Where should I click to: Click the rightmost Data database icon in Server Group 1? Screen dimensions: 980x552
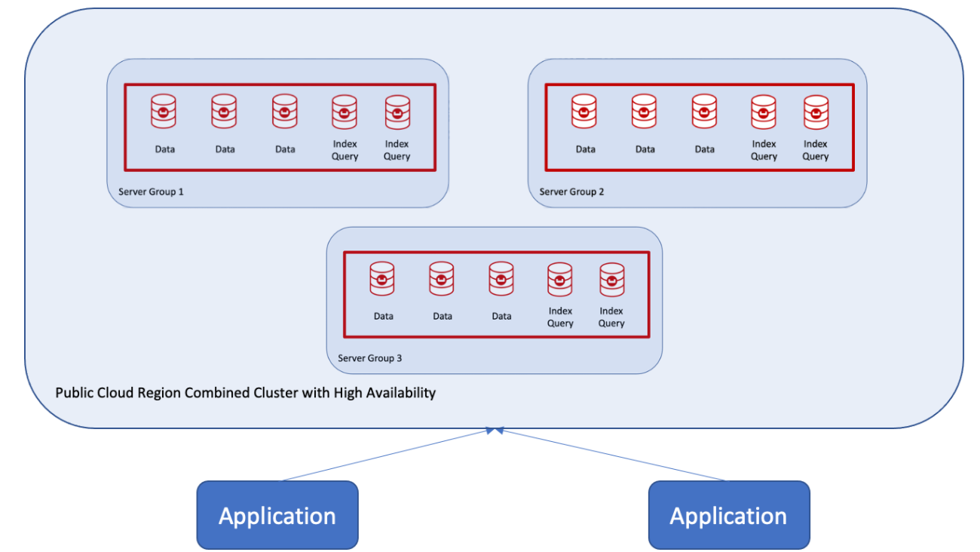pos(284,112)
